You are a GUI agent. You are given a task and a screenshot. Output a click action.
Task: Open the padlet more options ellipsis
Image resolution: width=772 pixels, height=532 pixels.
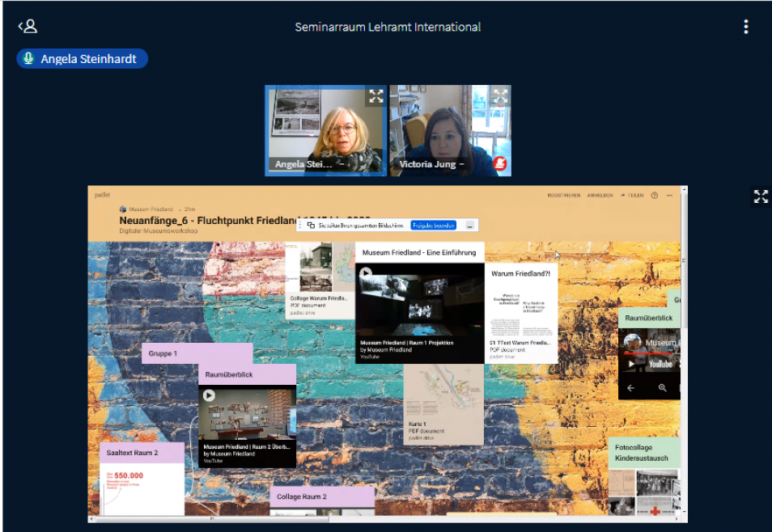(669, 196)
